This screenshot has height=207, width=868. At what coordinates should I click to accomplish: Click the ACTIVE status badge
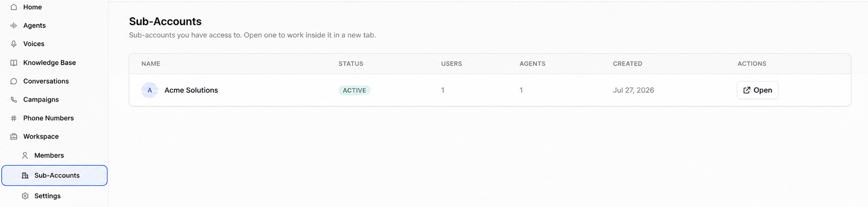pos(354,90)
